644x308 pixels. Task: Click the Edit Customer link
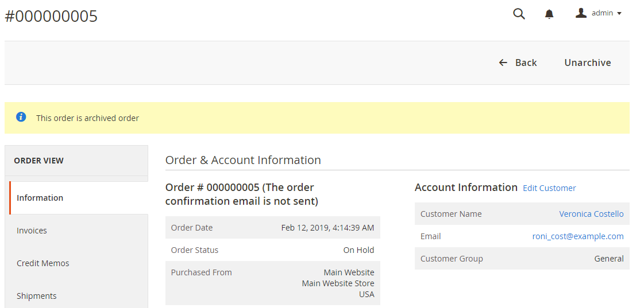549,188
